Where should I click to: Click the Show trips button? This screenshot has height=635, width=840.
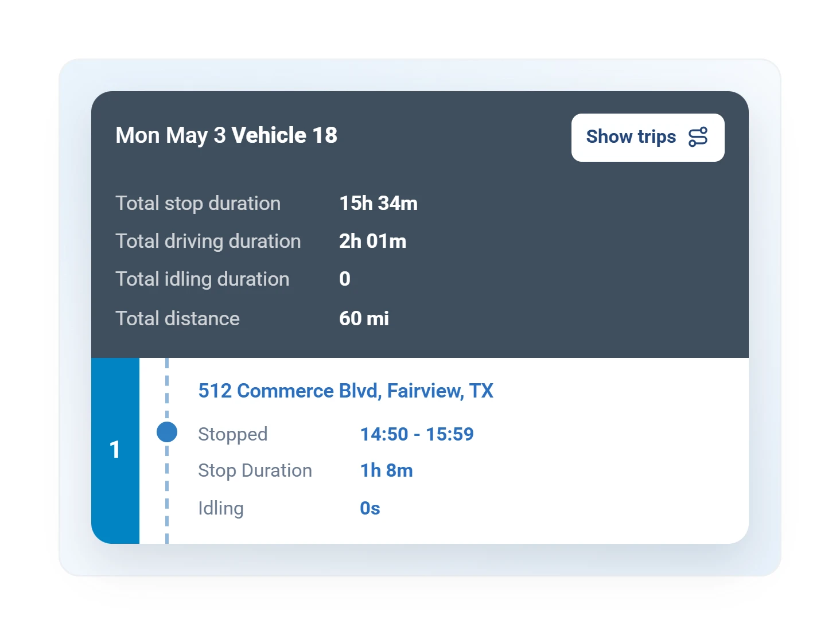coord(648,138)
